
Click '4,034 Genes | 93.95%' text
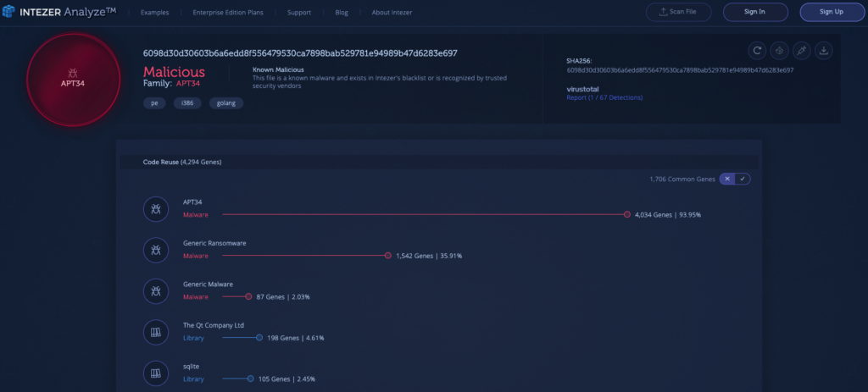click(668, 214)
